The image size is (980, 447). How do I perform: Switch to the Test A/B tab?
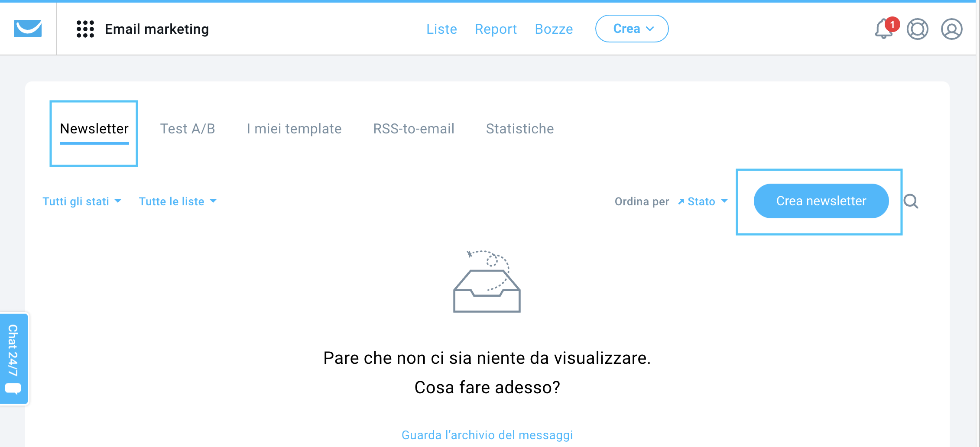coord(188,129)
